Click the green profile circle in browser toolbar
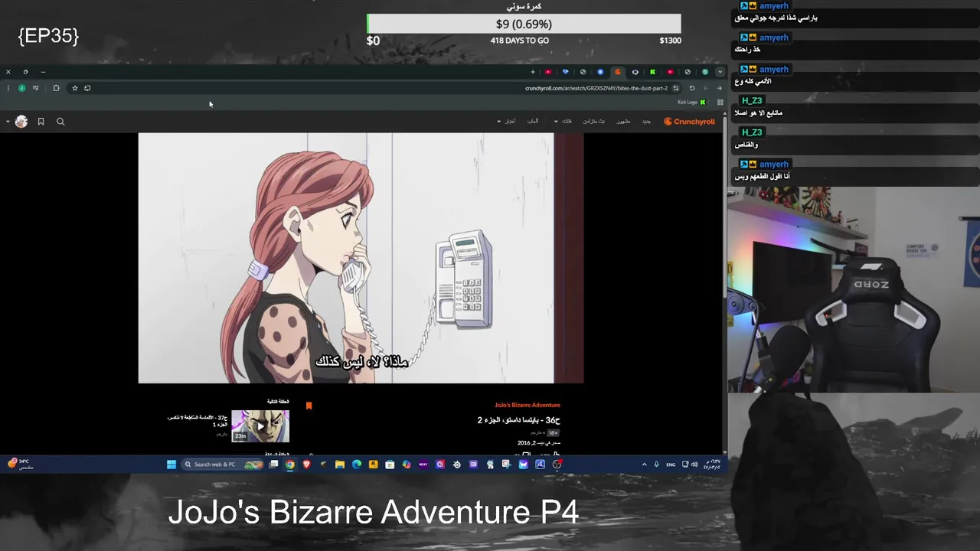The height and width of the screenshot is (551, 980). click(21, 88)
